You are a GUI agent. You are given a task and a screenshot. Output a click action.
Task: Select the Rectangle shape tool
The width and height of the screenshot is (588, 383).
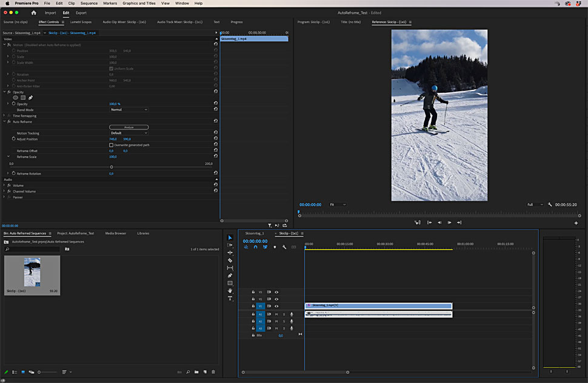pyautogui.click(x=230, y=283)
